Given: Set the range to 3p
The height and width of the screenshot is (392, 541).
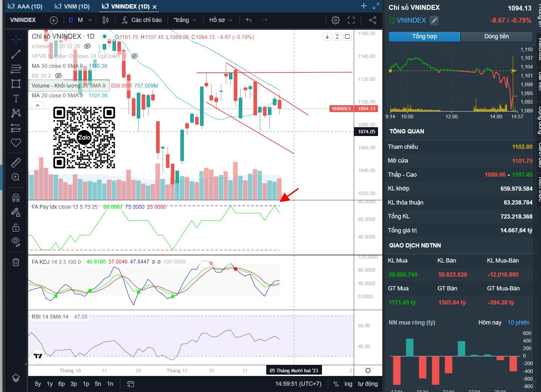Looking at the screenshot, I should click(74, 384).
